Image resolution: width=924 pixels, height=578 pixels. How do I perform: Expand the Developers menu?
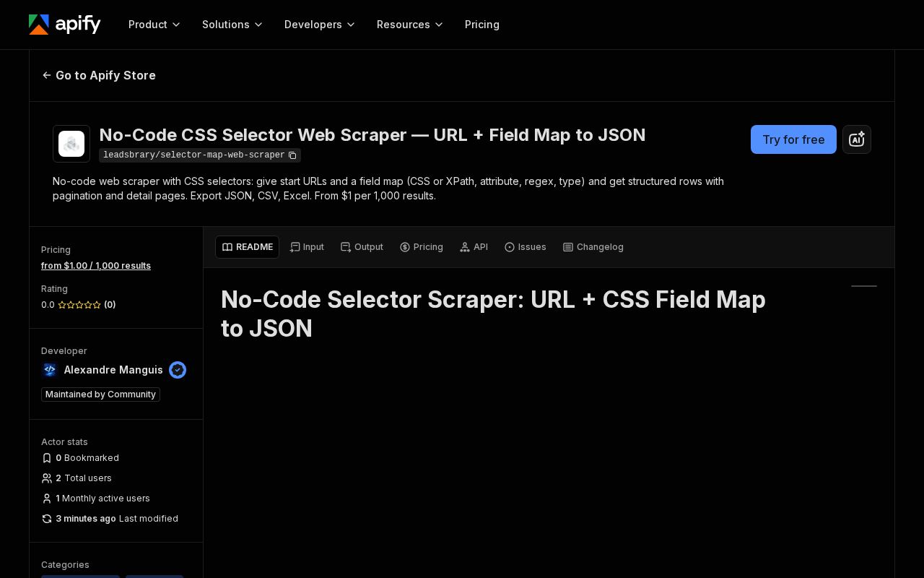(320, 25)
